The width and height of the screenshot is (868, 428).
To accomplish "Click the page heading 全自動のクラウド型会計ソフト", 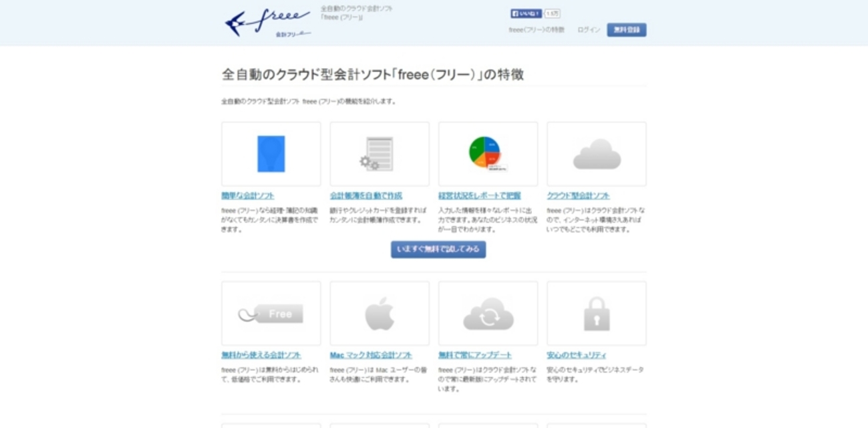I will click(373, 74).
